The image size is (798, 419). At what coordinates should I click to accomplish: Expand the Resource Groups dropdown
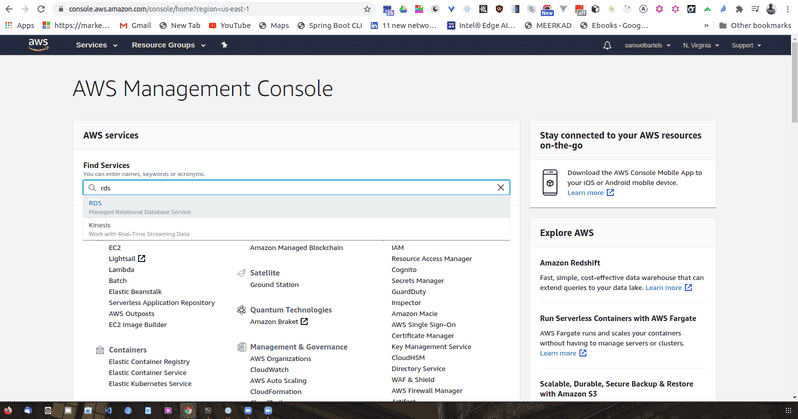168,45
